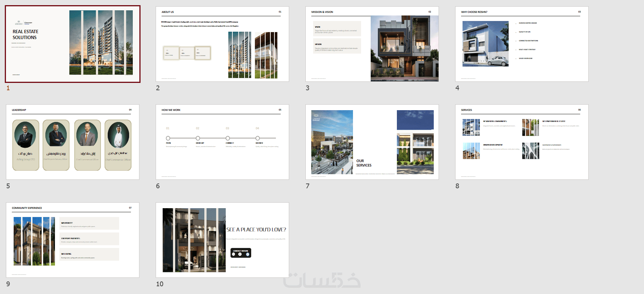Click the white car house image on slide 4
The width and height of the screenshot is (644, 294).
[485, 43]
